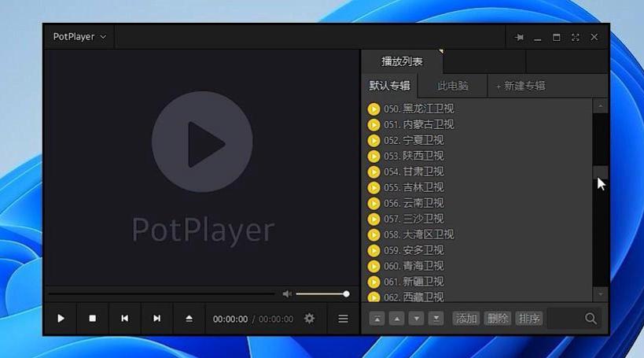Focus the playlist search input field
644x358 pixels.
click(x=565, y=319)
